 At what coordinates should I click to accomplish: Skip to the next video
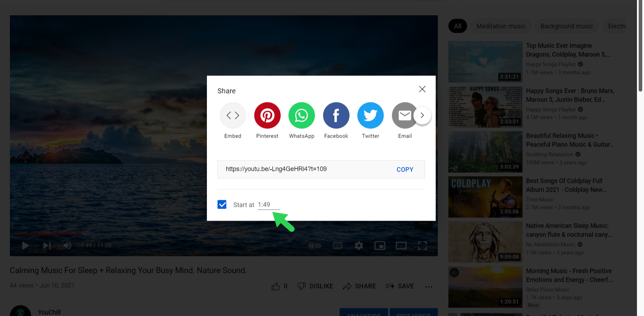pyautogui.click(x=47, y=245)
